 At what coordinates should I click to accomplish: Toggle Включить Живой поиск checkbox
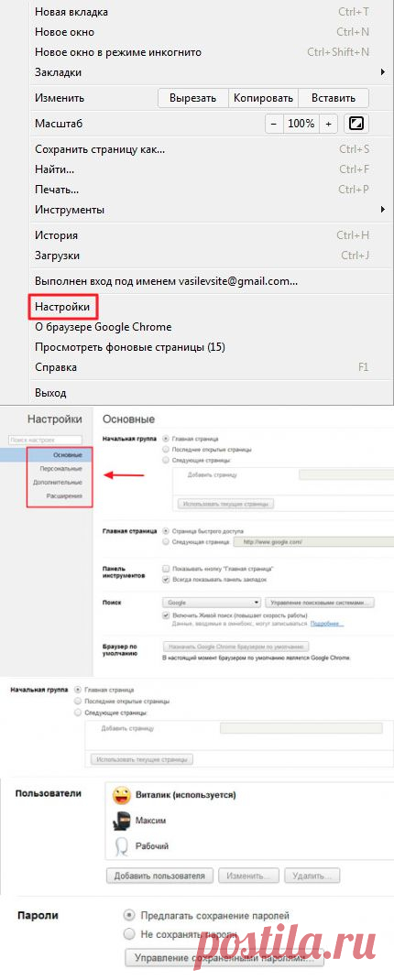point(166,615)
